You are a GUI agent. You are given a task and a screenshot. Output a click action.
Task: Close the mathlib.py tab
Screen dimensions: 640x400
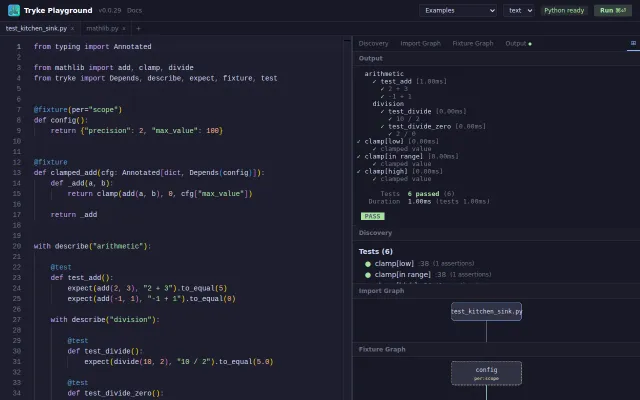(x=124, y=29)
